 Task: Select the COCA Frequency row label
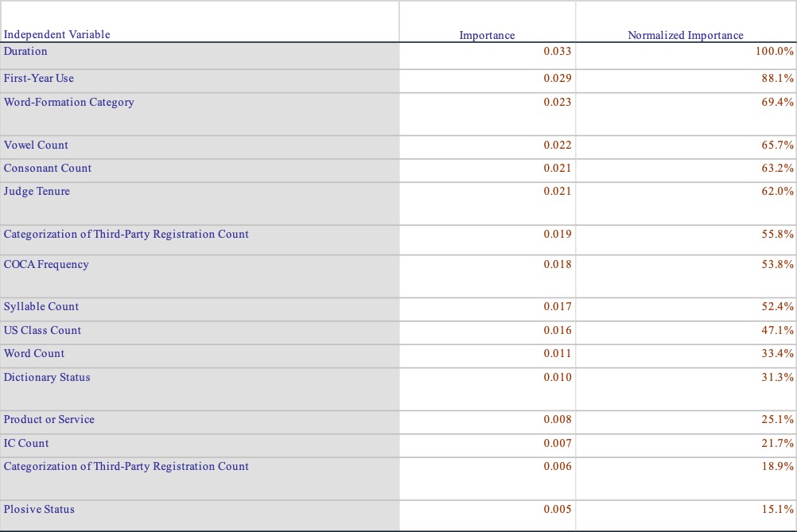coord(46,265)
